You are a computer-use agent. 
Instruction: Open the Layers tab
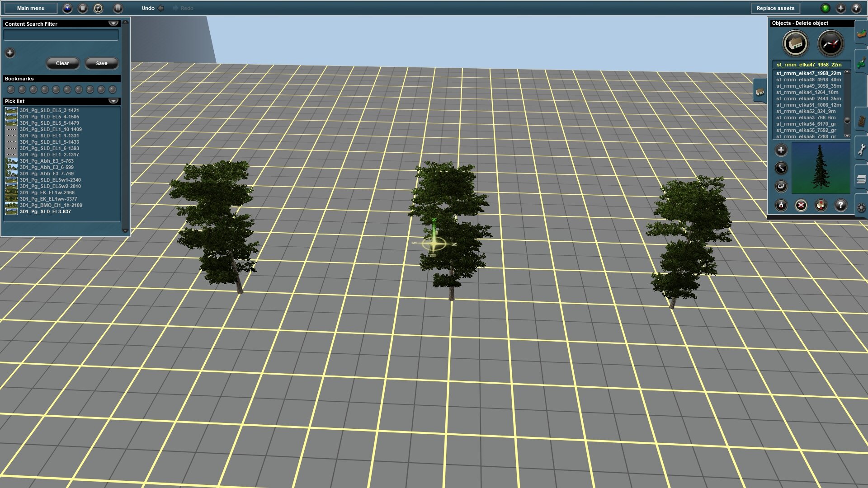[861, 179]
